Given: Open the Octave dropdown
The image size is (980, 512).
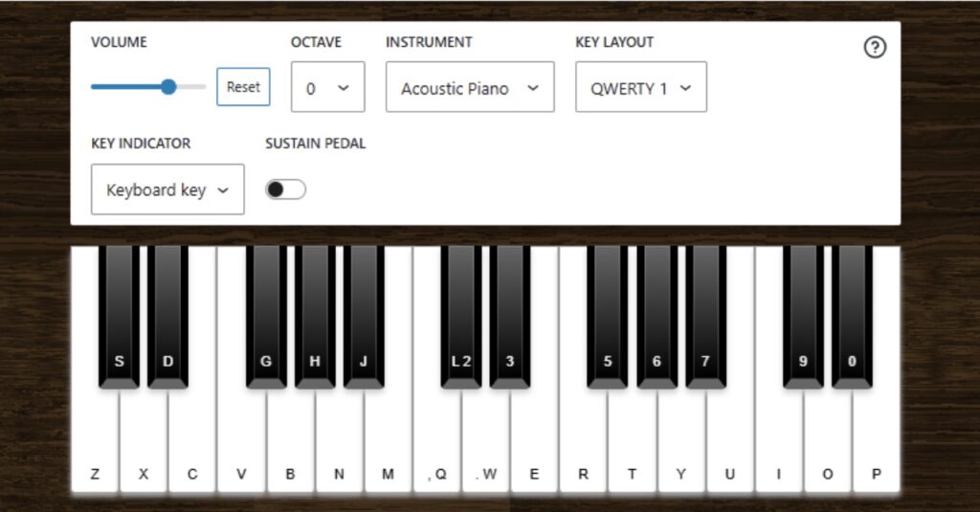Looking at the screenshot, I should [327, 87].
